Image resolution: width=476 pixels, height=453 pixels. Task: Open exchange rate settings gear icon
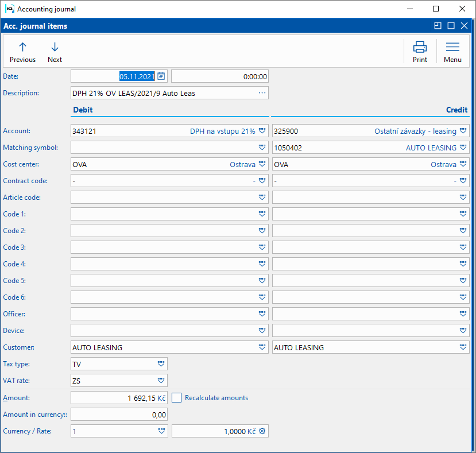pyautogui.click(x=262, y=431)
